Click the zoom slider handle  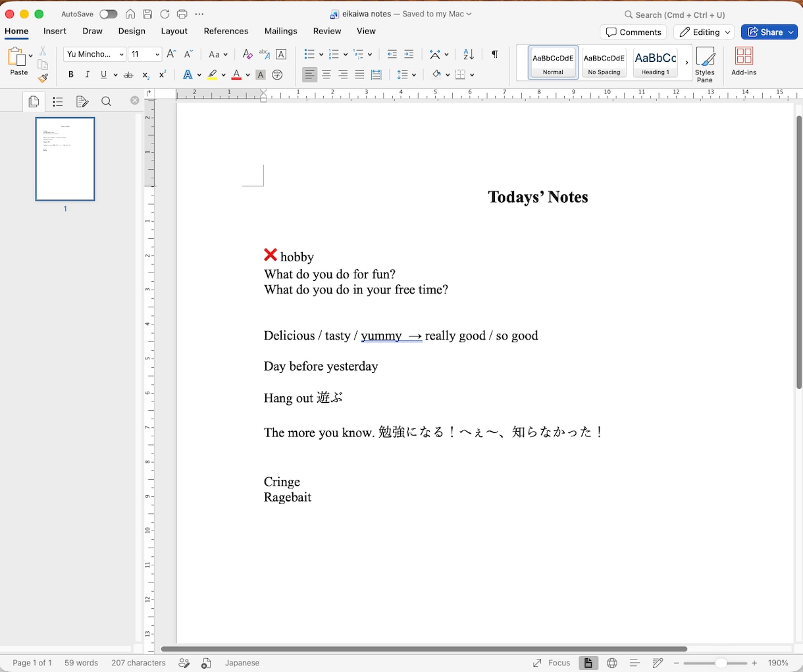point(721,663)
